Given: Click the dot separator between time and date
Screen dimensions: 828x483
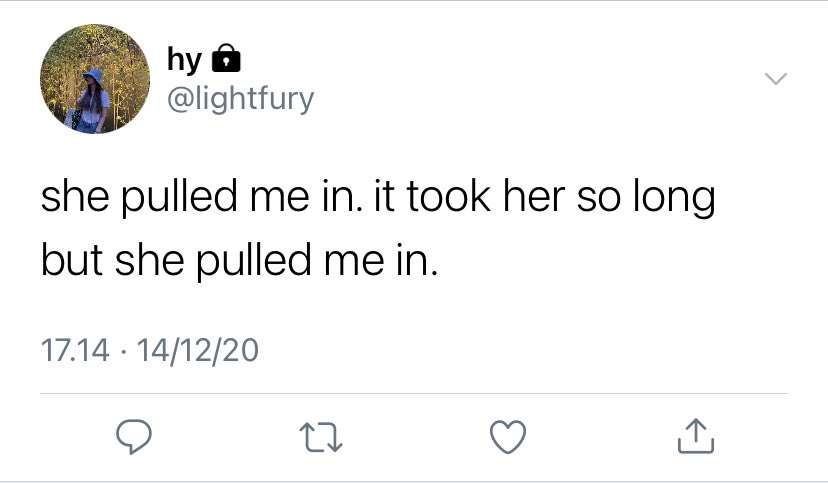Looking at the screenshot, I should click(123, 352).
